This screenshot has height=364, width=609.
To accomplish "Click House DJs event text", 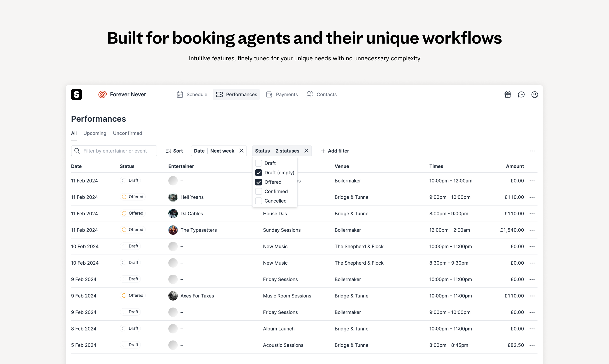I will 275,214.
